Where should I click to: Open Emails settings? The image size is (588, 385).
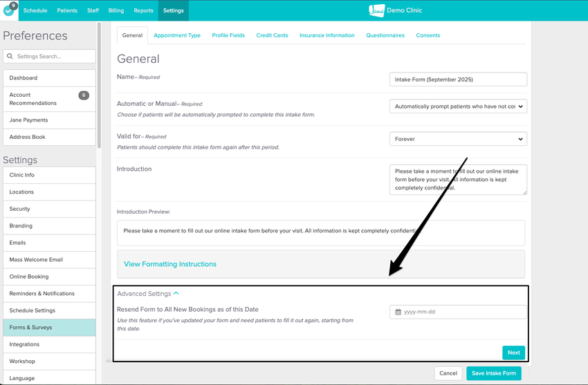click(x=49, y=243)
